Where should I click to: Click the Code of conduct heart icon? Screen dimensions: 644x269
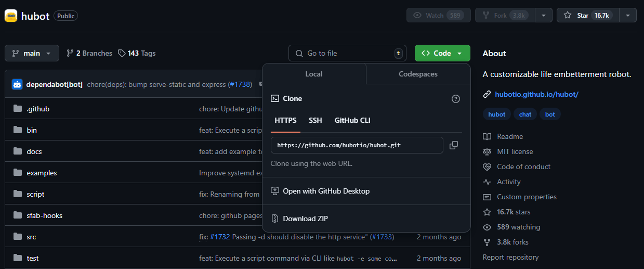click(x=487, y=167)
